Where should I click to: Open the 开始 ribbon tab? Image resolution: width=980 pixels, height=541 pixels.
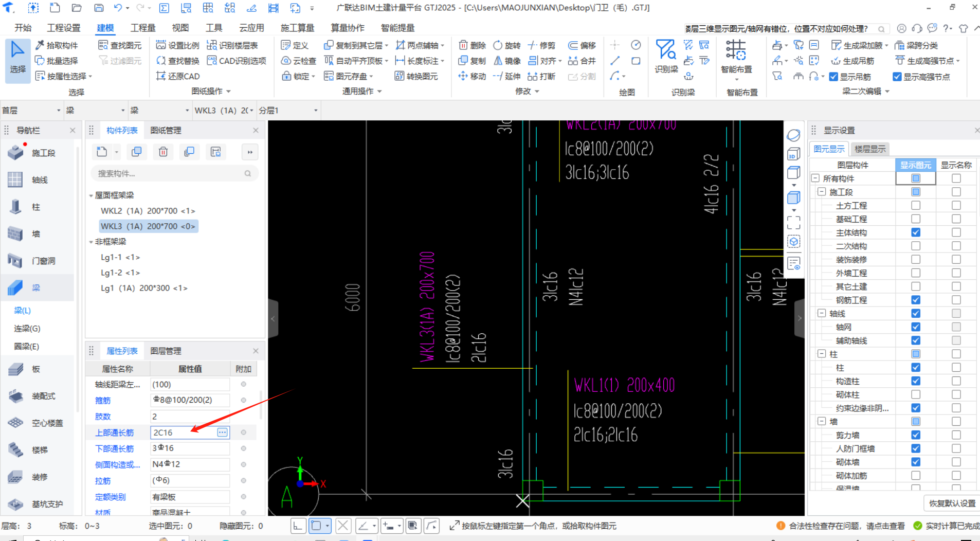23,28
